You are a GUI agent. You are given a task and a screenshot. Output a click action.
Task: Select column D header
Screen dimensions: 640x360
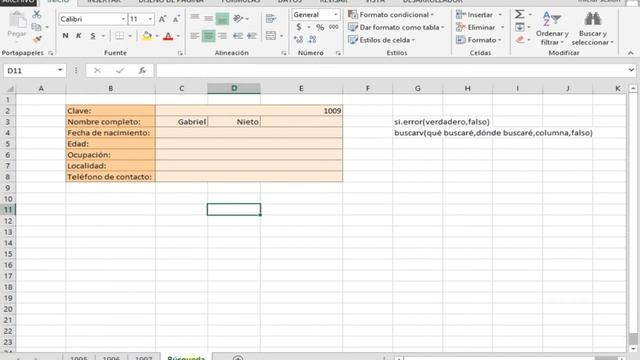point(234,88)
